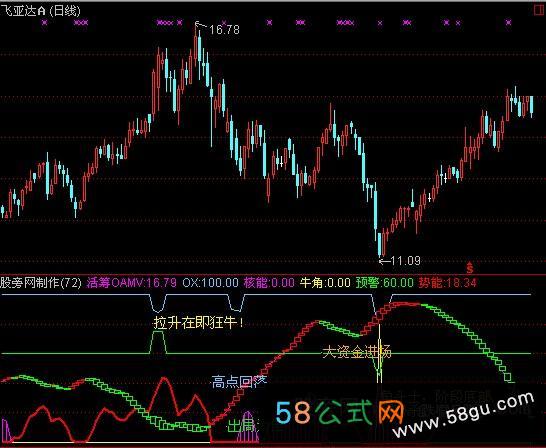Image resolution: width=546 pixels, height=448 pixels.
Task: Select the 活筹OAMV:16.79 indicator label
Action: coord(132,282)
